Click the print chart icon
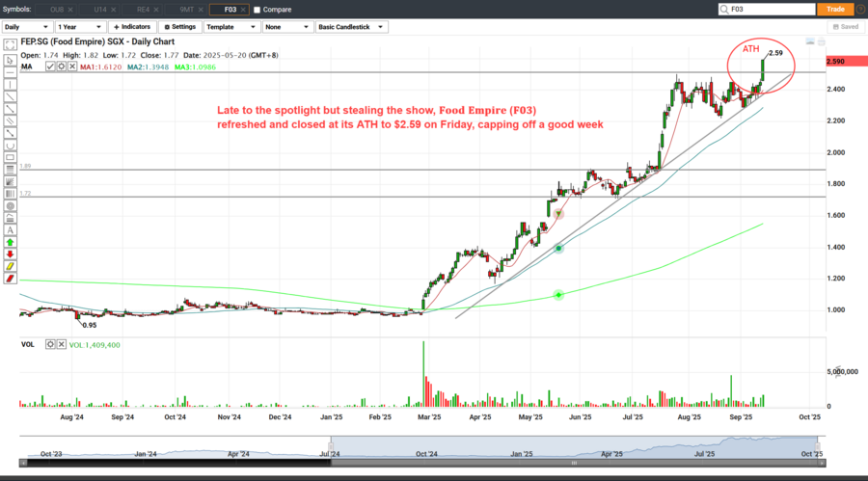Viewport: 868px width, 481px height. coord(822,41)
